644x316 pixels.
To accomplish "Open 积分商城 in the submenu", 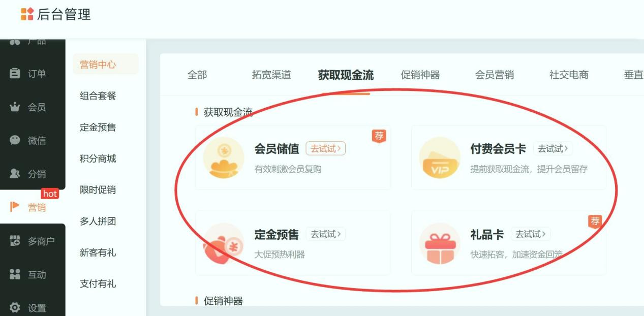I will tap(98, 159).
